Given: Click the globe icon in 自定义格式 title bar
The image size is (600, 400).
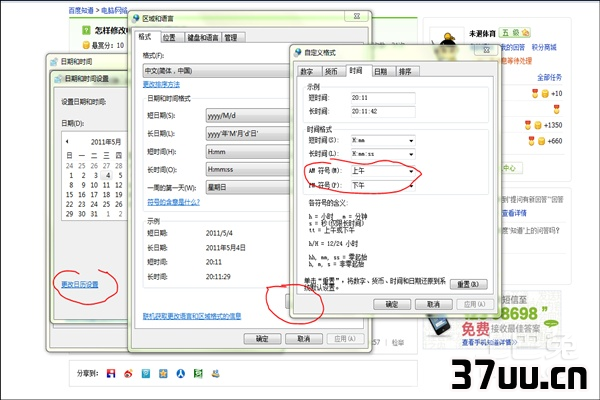Looking at the screenshot, I should [297, 52].
